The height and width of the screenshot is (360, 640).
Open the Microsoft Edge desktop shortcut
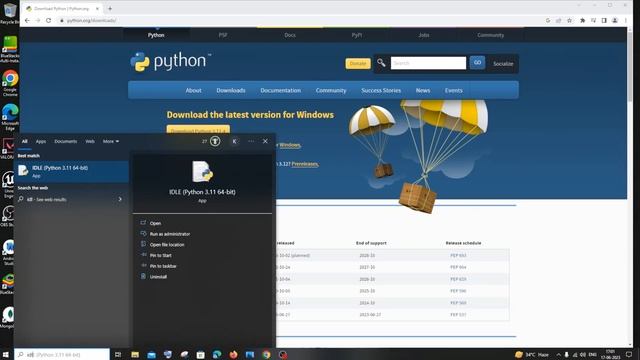[x=10, y=116]
